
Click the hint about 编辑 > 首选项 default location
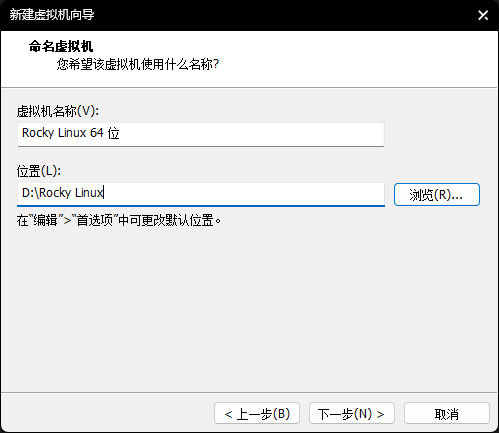point(119,220)
